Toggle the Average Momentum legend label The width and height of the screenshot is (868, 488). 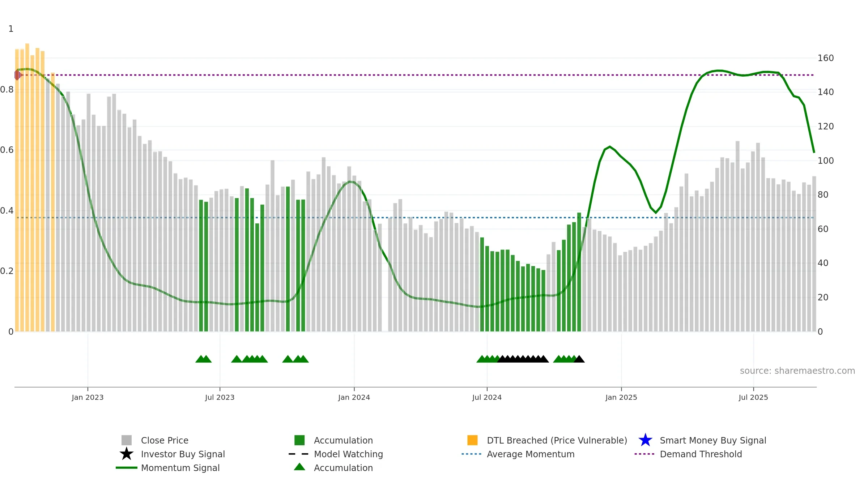pyautogui.click(x=531, y=454)
